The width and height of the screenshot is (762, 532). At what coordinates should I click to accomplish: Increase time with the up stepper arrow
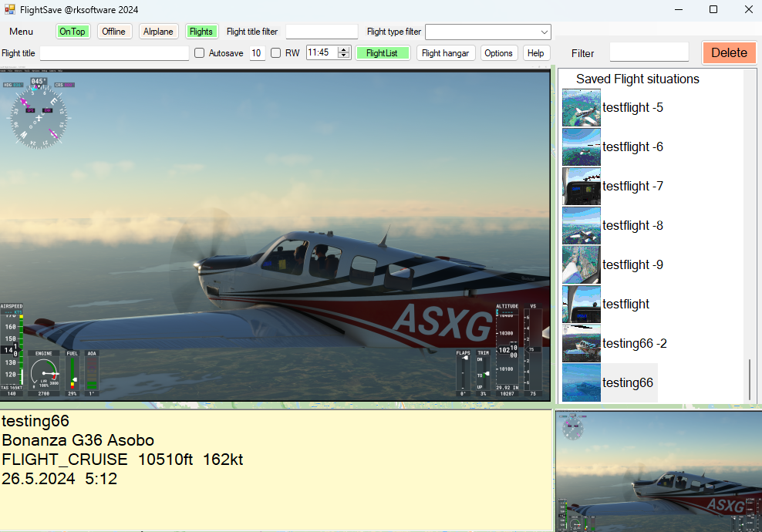[x=343, y=50]
